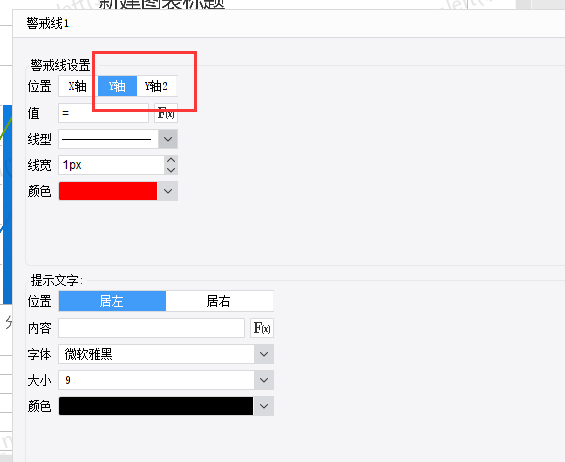The image size is (565, 462).
Task: Select X轴 as warning line position
Action: coord(77,86)
